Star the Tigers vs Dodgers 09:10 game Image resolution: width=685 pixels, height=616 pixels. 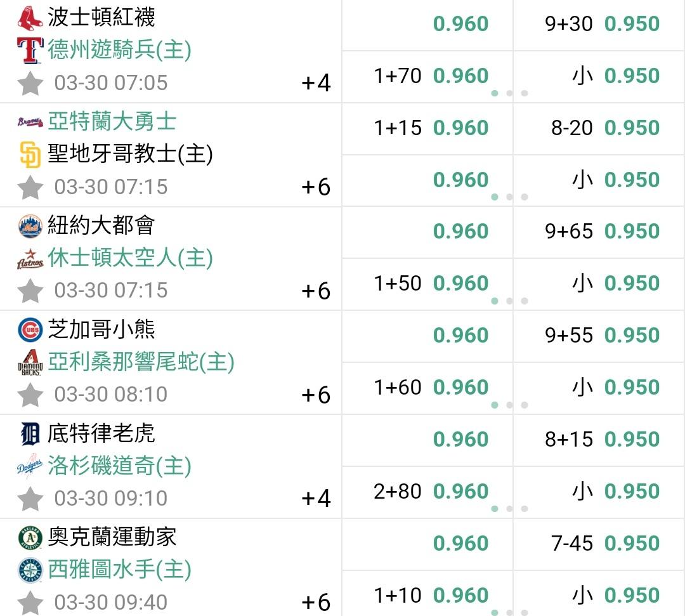pyautogui.click(x=30, y=499)
